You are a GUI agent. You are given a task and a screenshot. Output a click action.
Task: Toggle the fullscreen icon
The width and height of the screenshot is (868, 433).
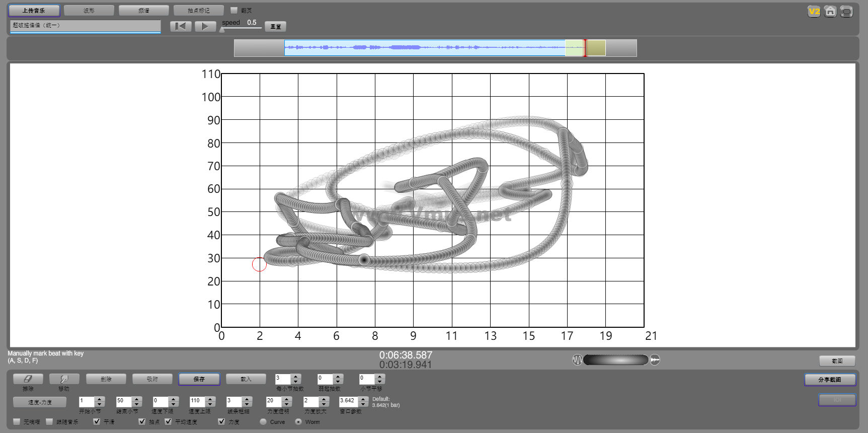pos(846,11)
